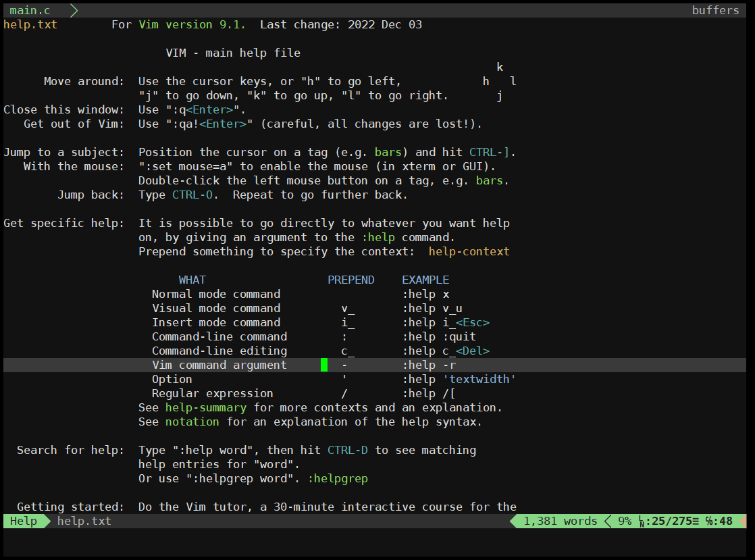Click the 'Command-line command' row text
The image size is (755, 560).
coord(219,336)
